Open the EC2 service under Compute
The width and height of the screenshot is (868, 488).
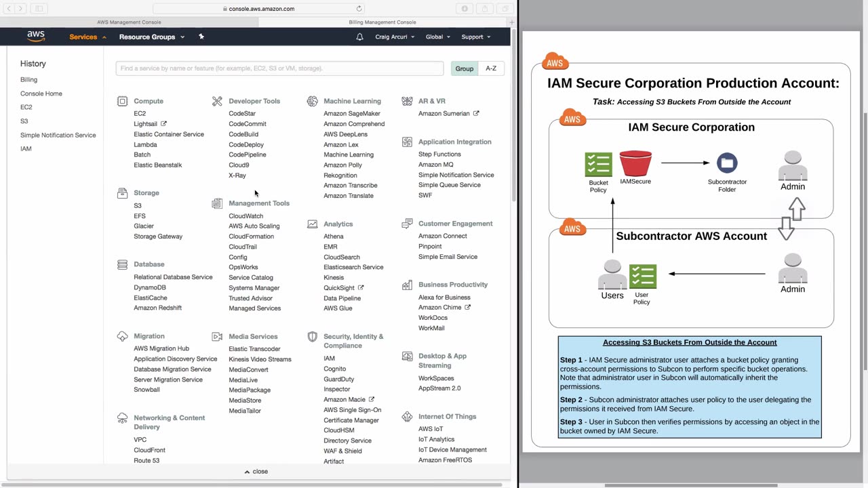tap(140, 113)
